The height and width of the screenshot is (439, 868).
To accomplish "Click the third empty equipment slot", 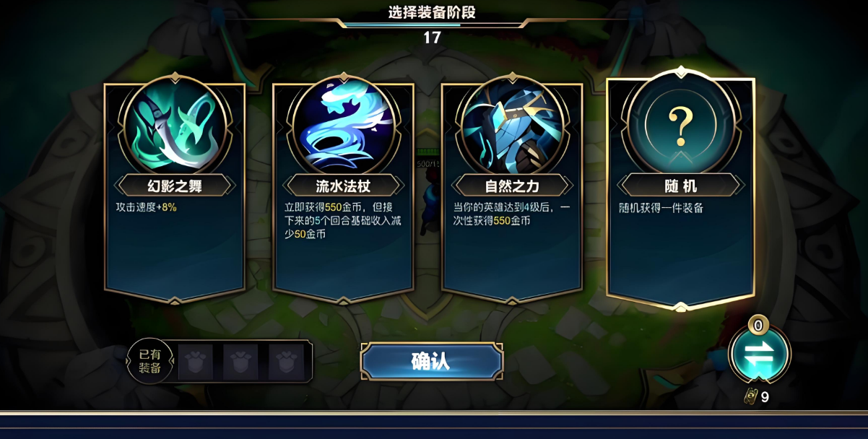I will pos(286,362).
